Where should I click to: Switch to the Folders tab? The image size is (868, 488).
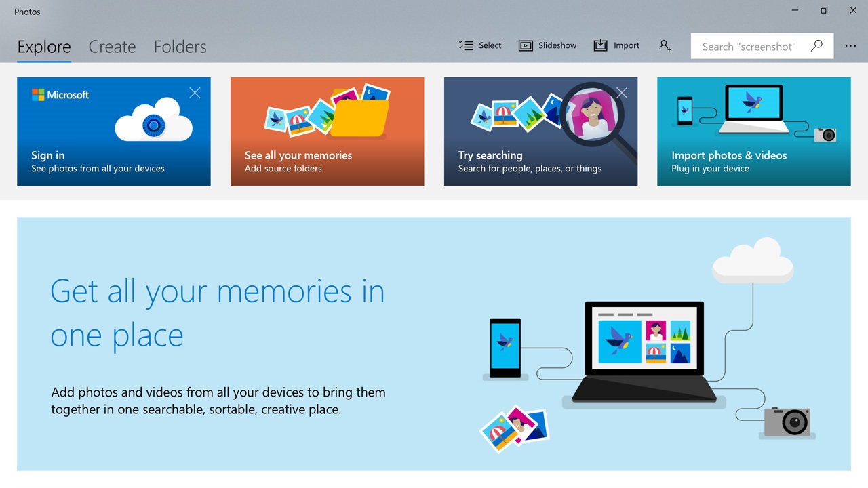click(180, 47)
